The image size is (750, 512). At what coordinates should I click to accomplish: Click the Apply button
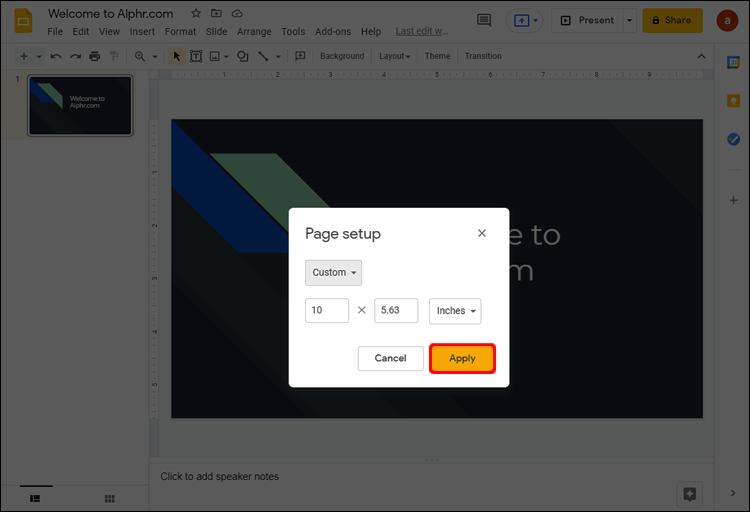click(462, 358)
